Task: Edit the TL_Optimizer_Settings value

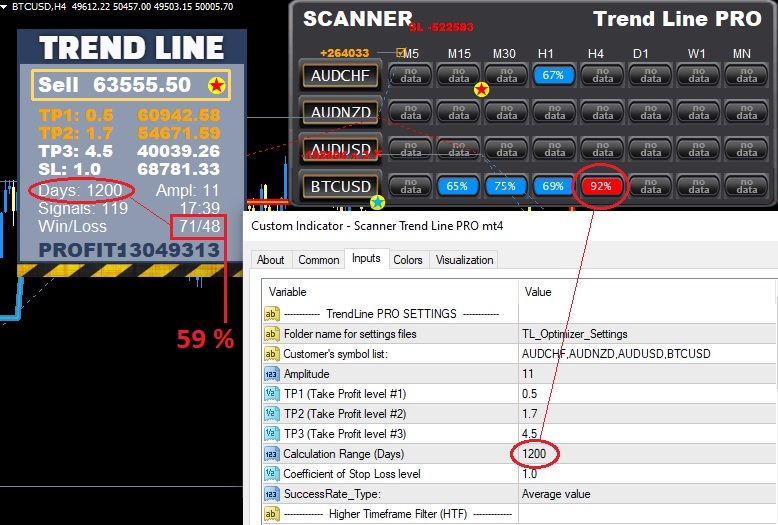Action: [647, 334]
